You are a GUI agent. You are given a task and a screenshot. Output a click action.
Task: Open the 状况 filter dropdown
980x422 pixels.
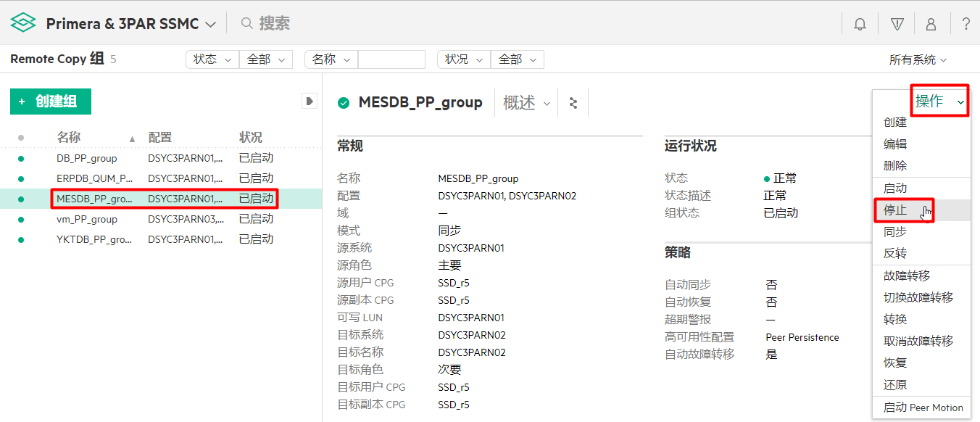[x=462, y=59]
